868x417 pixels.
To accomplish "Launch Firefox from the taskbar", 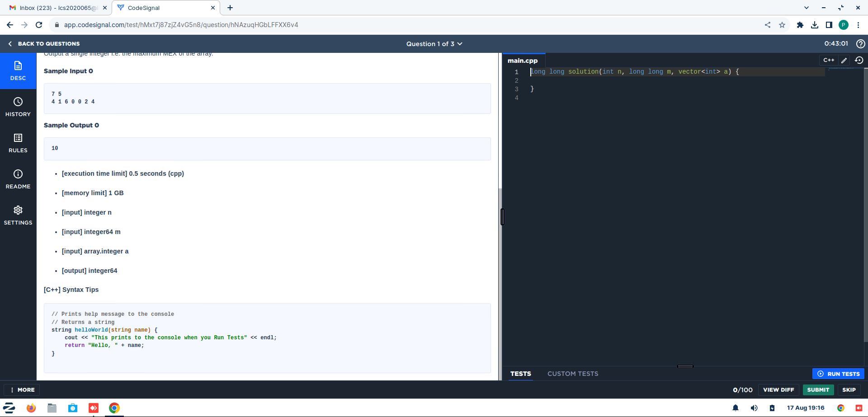I will coord(31,408).
